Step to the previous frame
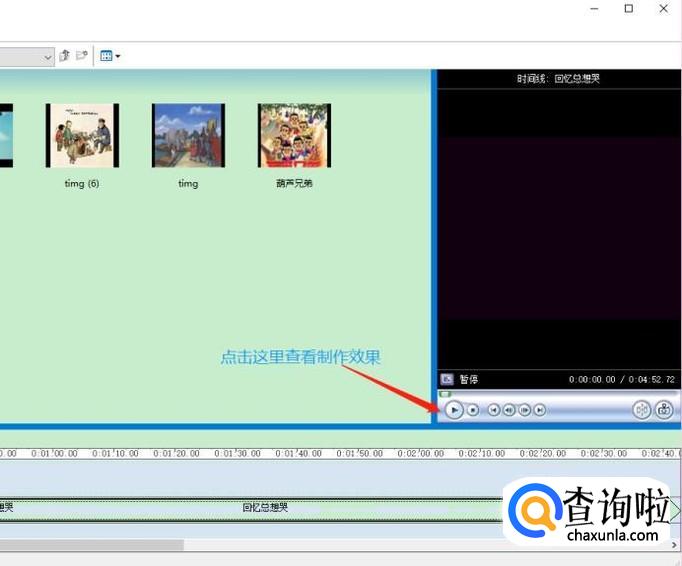682x566 pixels. coord(509,410)
